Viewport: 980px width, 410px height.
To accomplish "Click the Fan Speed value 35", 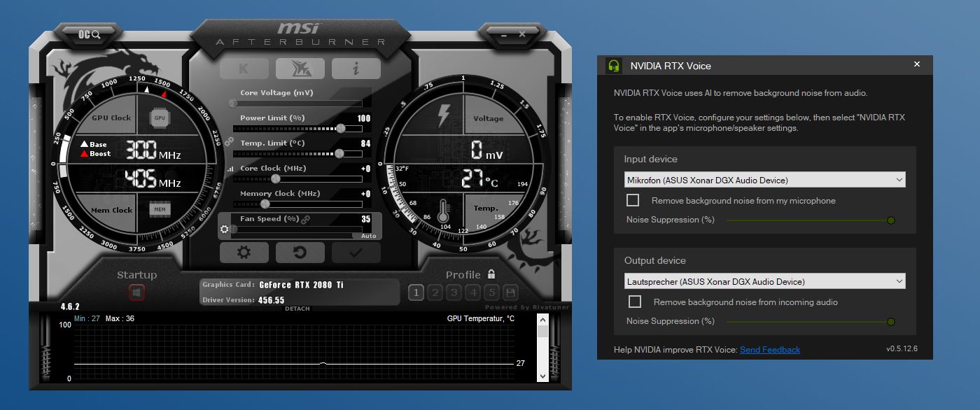I will (365, 219).
